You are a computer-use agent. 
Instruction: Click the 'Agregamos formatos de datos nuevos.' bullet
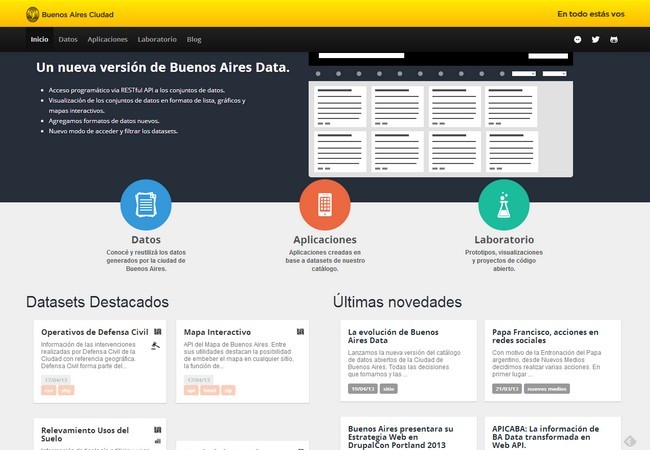pos(104,121)
